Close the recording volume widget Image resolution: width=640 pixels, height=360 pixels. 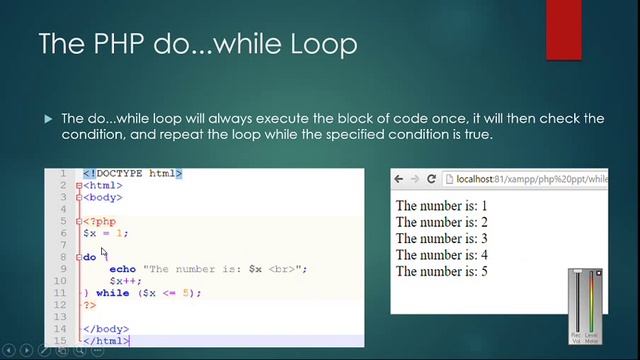click(598, 273)
